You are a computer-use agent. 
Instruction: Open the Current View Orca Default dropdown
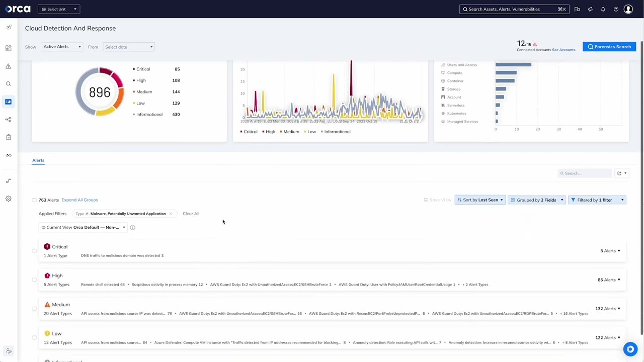(x=83, y=227)
